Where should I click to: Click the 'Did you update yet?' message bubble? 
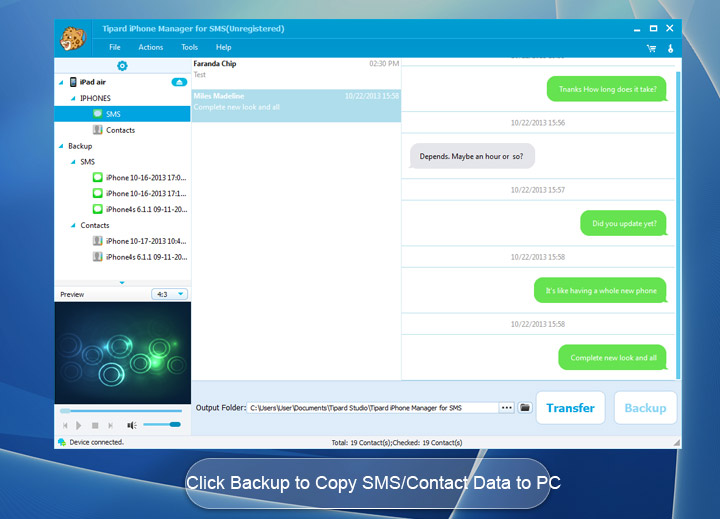click(624, 223)
